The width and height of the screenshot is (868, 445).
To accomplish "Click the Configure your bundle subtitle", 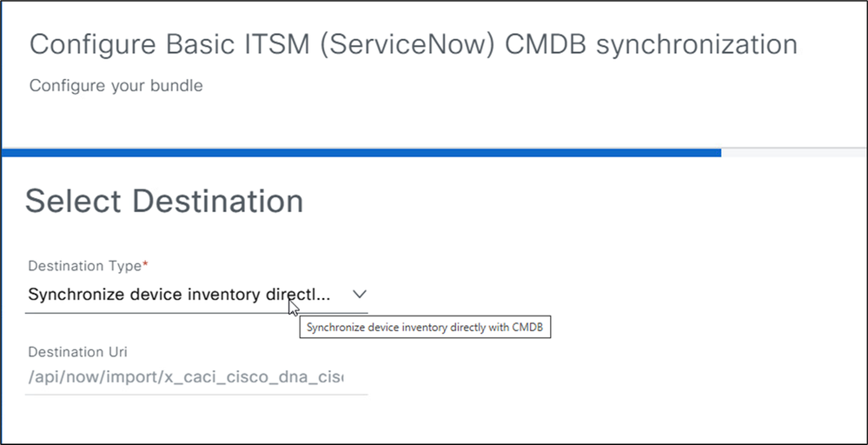I will [x=116, y=86].
